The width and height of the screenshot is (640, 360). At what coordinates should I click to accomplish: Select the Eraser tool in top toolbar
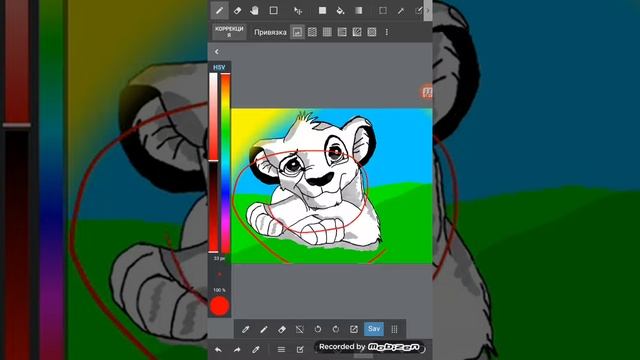pos(237,11)
